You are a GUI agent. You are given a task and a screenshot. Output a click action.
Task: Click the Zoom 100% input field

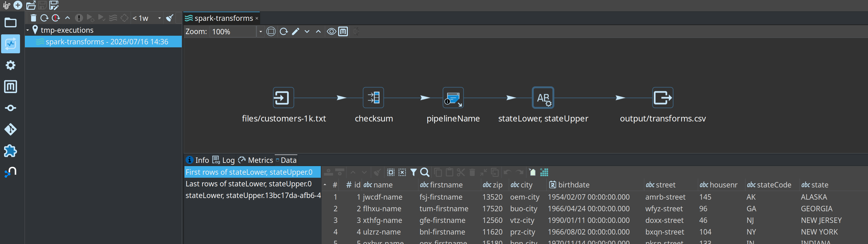click(233, 32)
